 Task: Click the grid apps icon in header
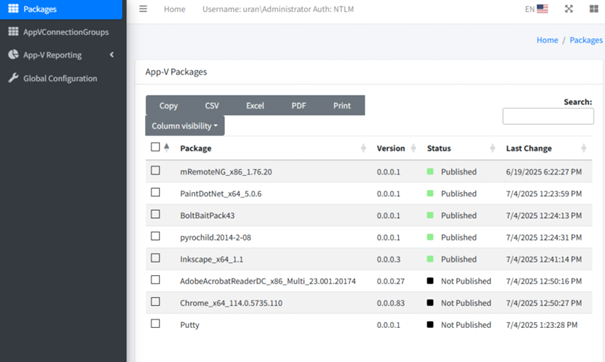[x=594, y=9]
